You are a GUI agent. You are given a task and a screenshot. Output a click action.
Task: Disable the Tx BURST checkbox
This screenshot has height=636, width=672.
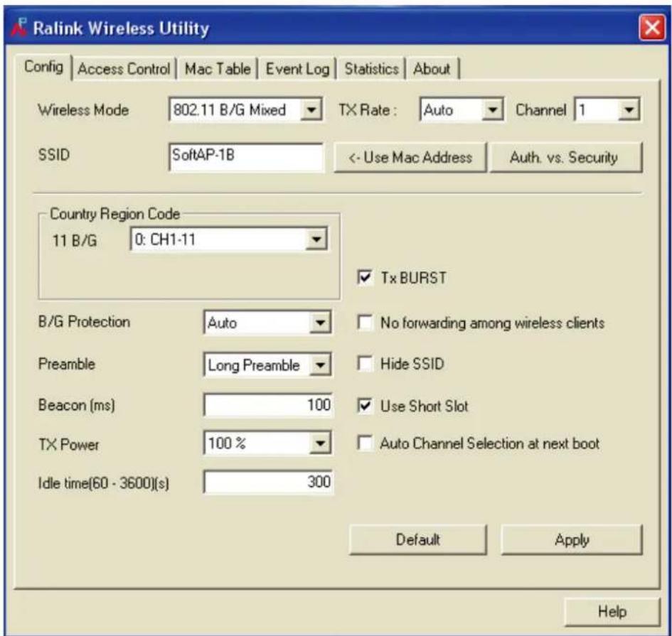(364, 277)
